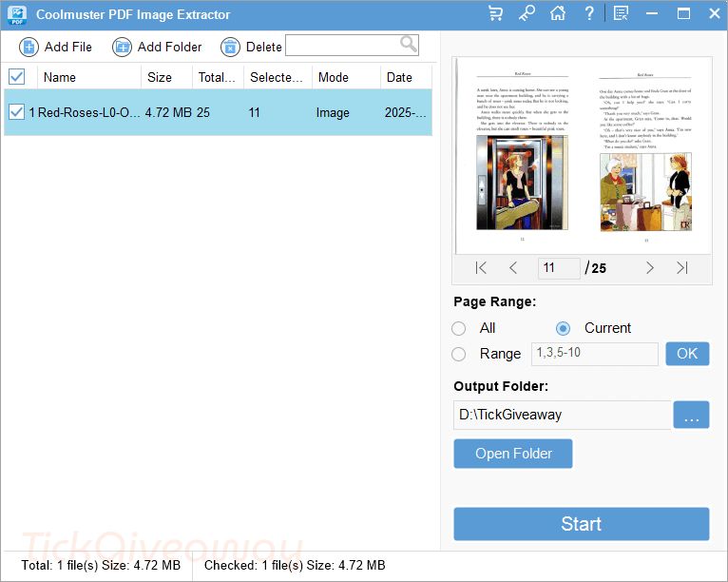Select the Range radio option
The image size is (728, 582).
point(459,355)
